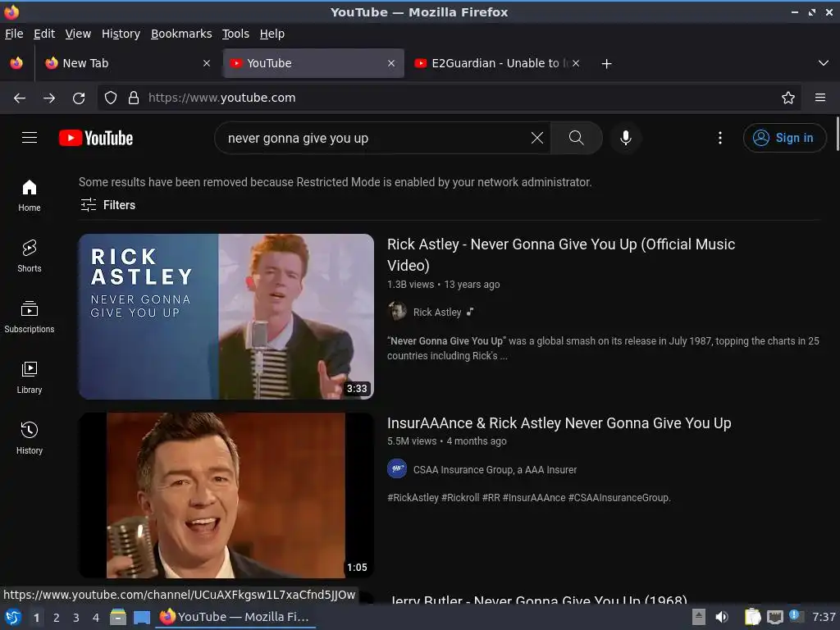Viewport: 840px width, 630px height.
Task: Clear the search query with the X
Action: 537,138
